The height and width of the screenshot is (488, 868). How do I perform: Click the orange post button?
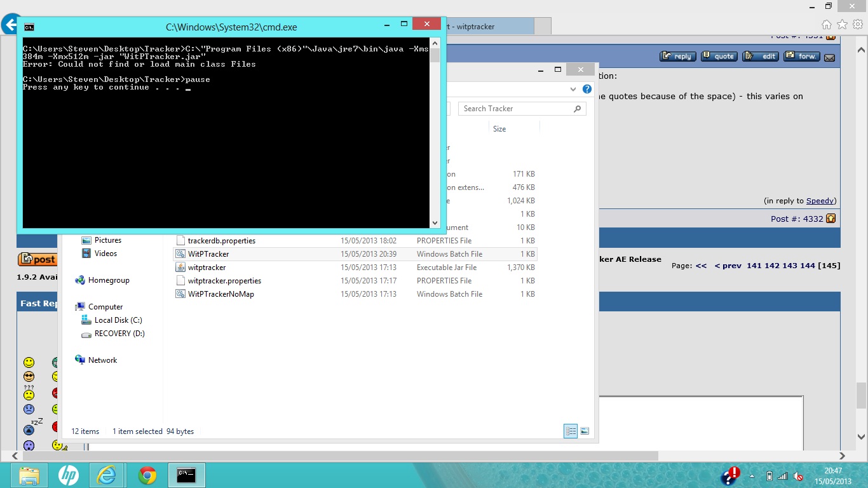point(37,259)
